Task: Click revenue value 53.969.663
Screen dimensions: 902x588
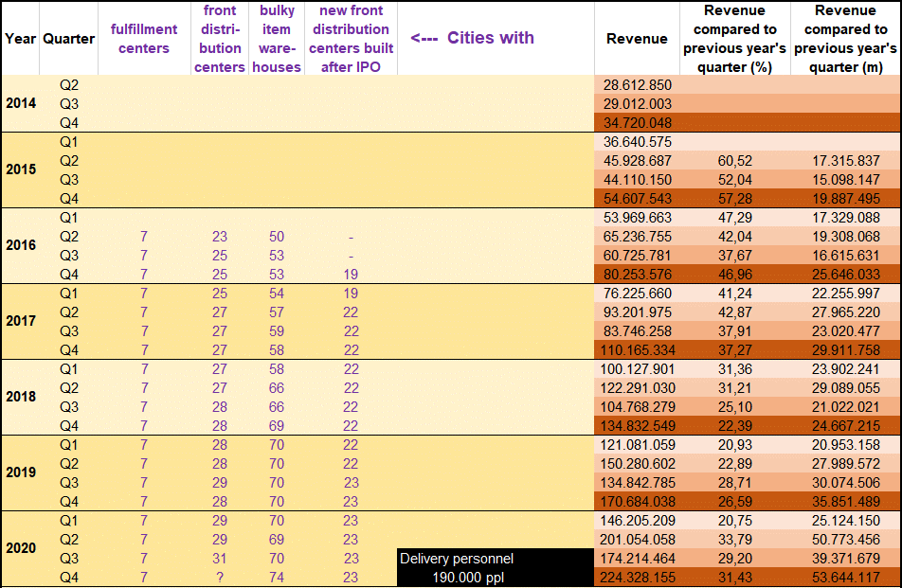Action: (638, 218)
